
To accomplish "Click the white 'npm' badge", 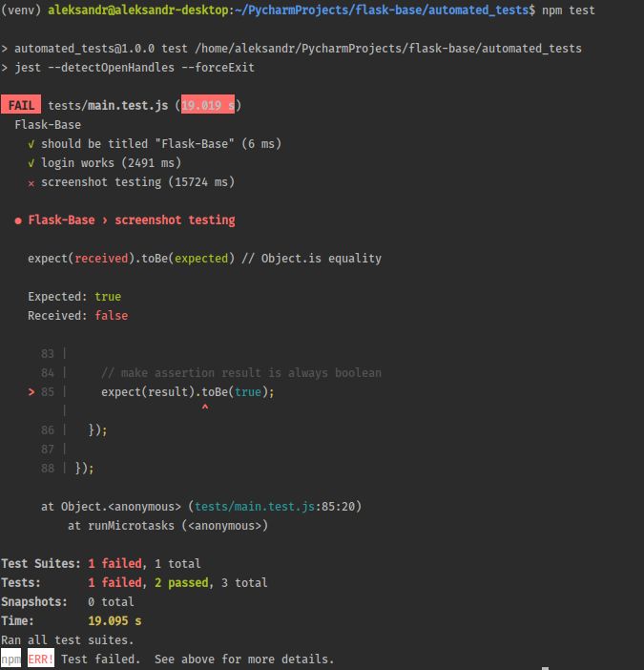I will coord(10,659).
